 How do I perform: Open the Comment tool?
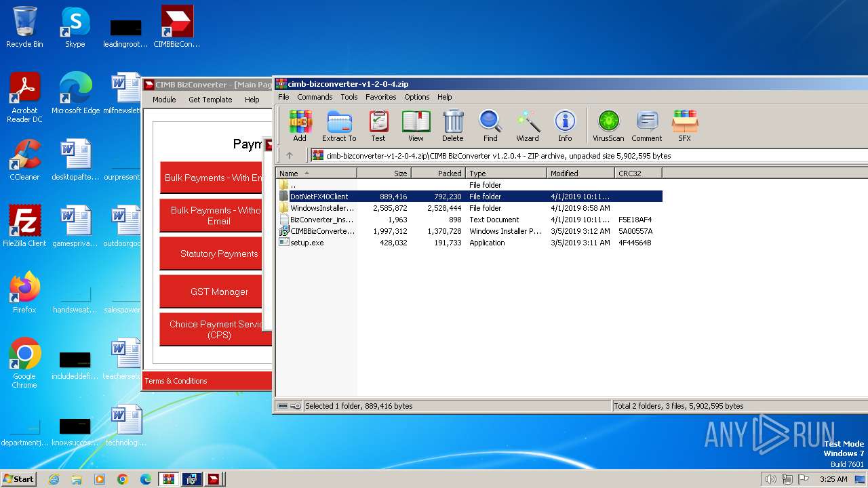(647, 126)
